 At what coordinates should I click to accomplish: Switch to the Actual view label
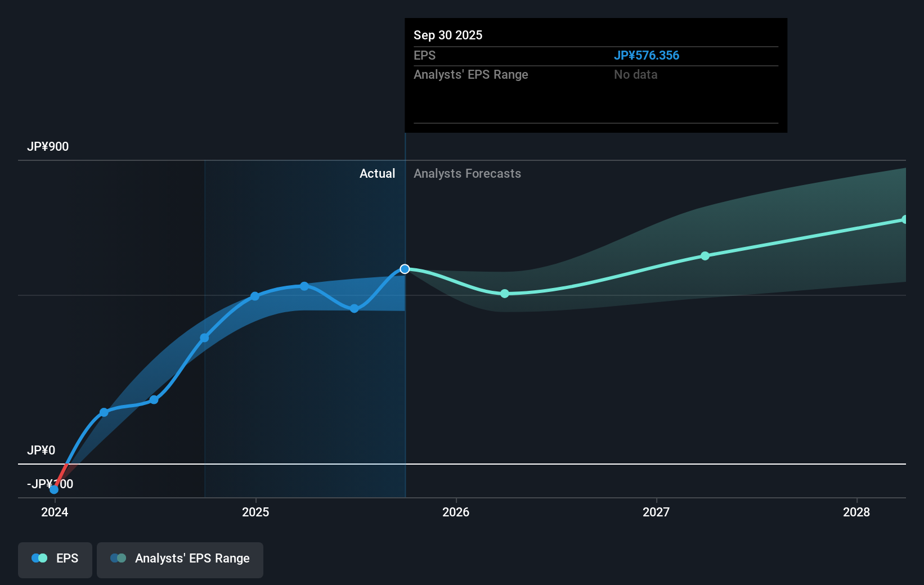coord(377,173)
